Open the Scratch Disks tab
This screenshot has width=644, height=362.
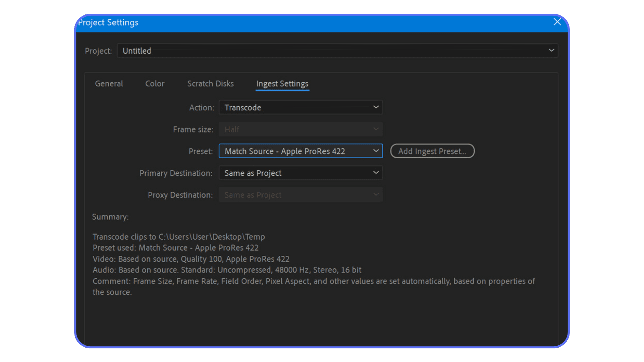[x=210, y=83]
